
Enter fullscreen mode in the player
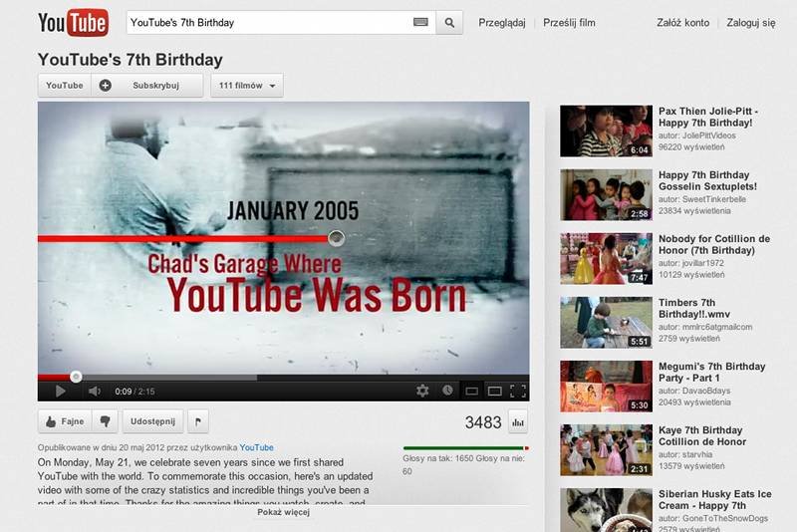pyautogui.click(x=518, y=391)
